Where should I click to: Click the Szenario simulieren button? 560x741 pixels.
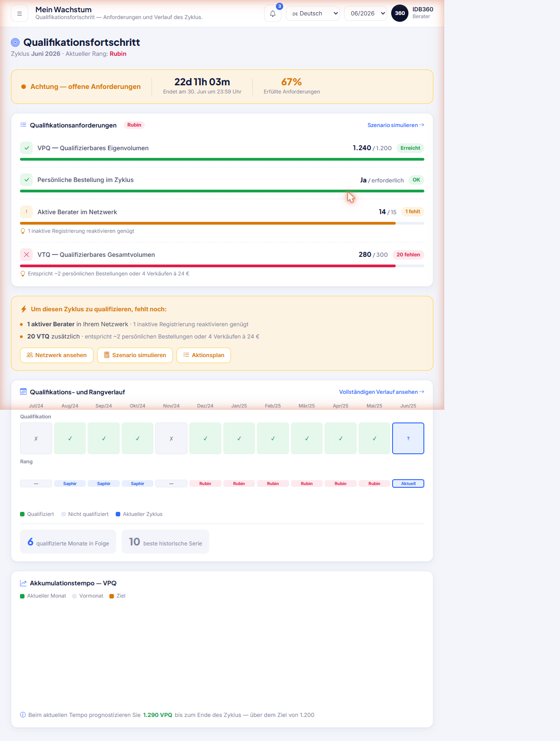tap(135, 355)
